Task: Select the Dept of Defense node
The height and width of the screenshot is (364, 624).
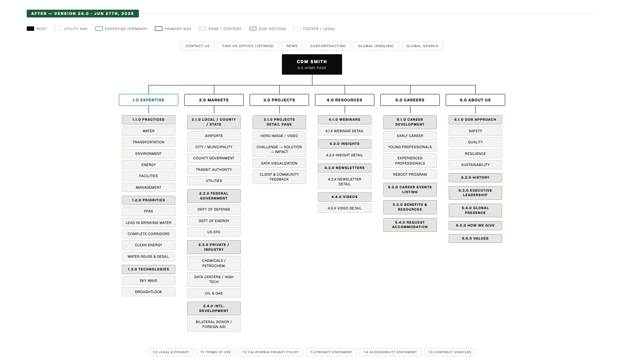Action: [x=214, y=209]
